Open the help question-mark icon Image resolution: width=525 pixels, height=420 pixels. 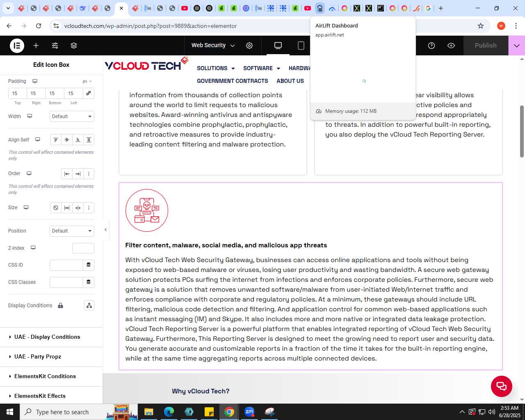tap(431, 46)
